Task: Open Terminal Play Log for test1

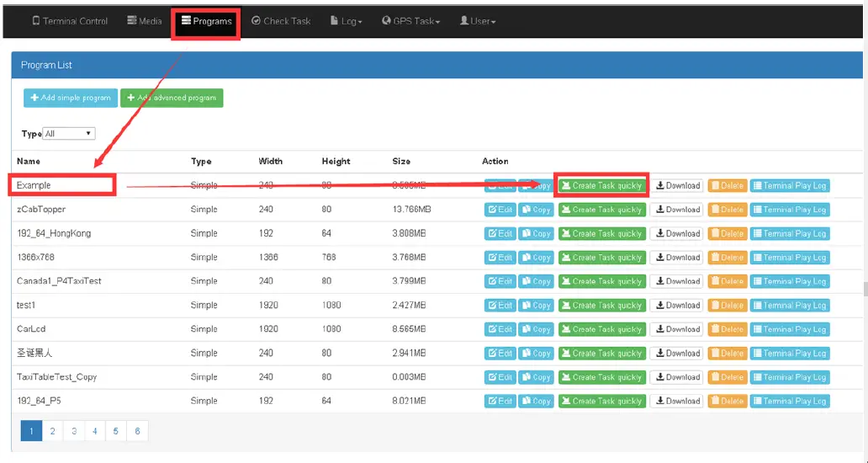Action: pos(789,306)
